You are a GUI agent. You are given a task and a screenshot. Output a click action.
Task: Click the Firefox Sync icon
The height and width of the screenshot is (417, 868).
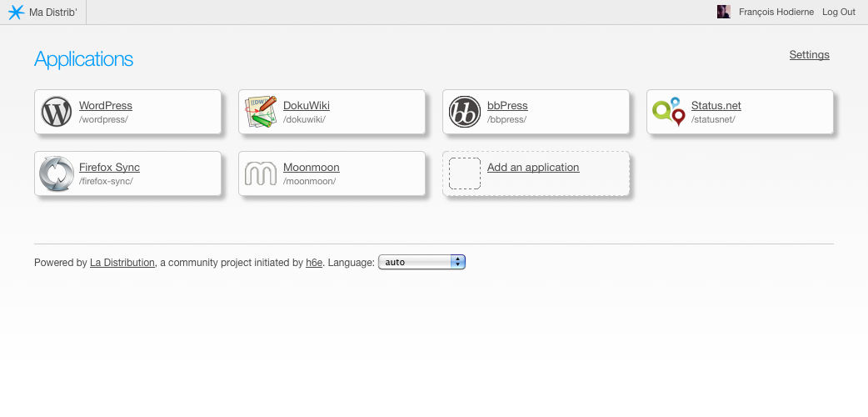pyautogui.click(x=56, y=173)
